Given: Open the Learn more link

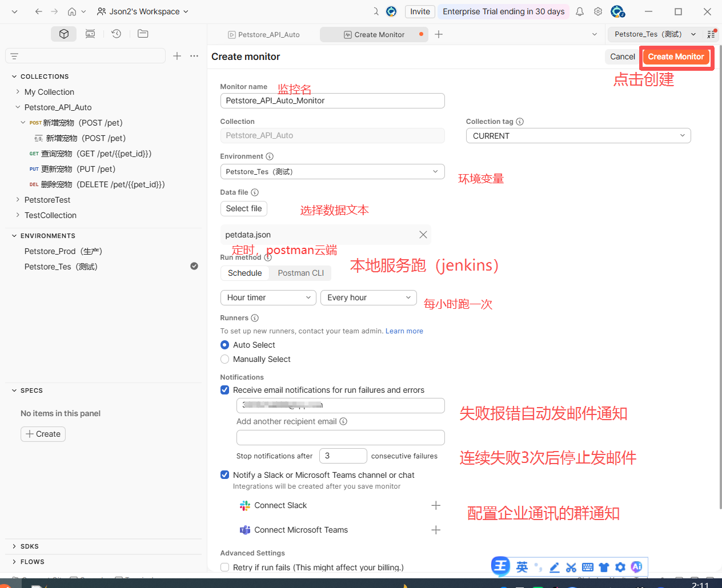Looking at the screenshot, I should tap(404, 331).
